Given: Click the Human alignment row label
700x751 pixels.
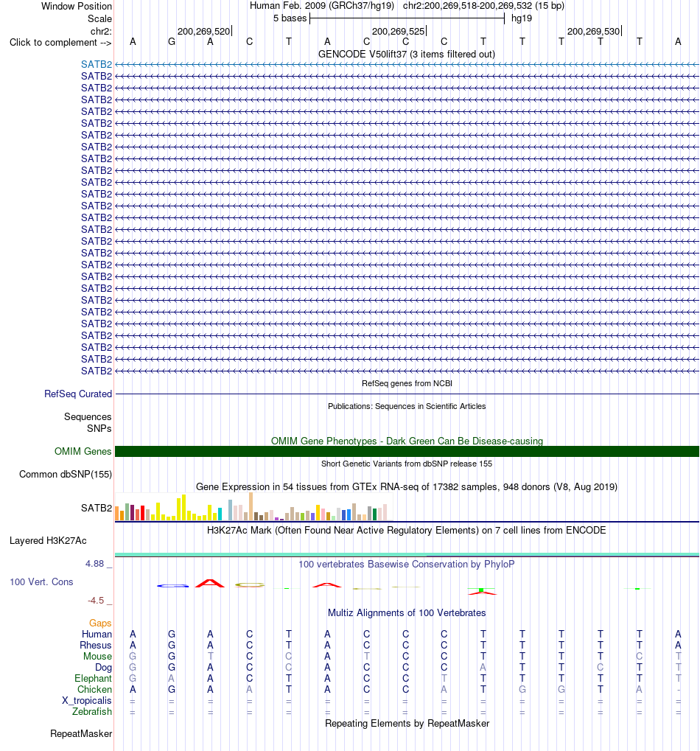Looking at the screenshot, I should coord(97,634).
